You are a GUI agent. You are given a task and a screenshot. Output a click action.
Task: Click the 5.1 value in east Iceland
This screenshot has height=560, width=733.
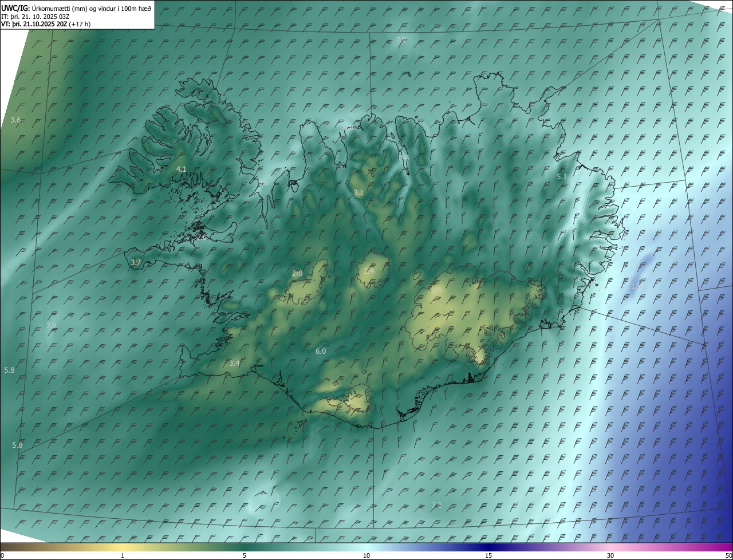[x=562, y=177]
